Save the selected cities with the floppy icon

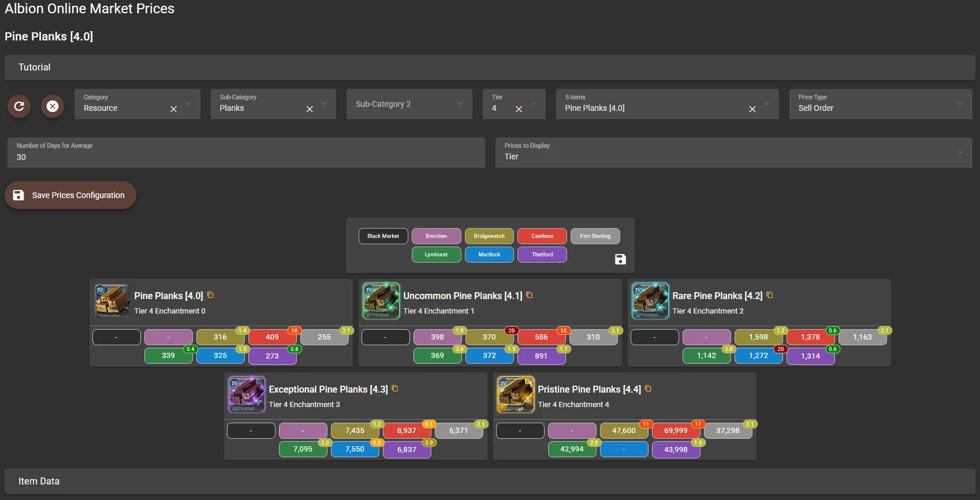(x=620, y=259)
